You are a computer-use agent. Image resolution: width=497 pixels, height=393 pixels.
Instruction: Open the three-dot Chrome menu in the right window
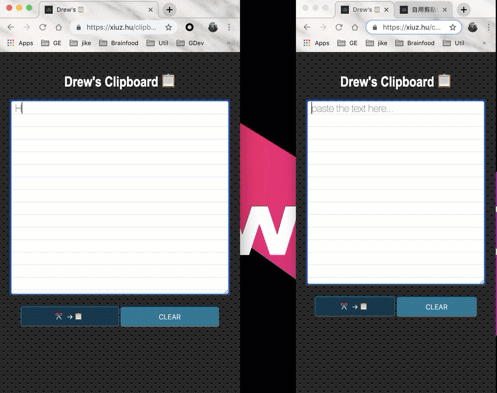click(x=489, y=27)
